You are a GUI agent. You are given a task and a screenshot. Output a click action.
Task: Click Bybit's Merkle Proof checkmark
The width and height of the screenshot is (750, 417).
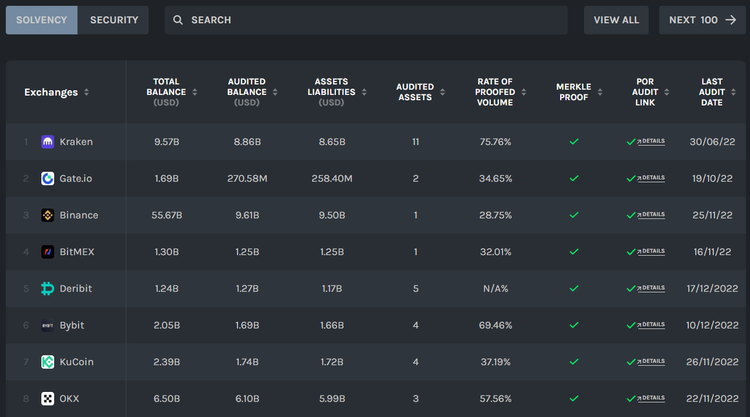(x=574, y=325)
